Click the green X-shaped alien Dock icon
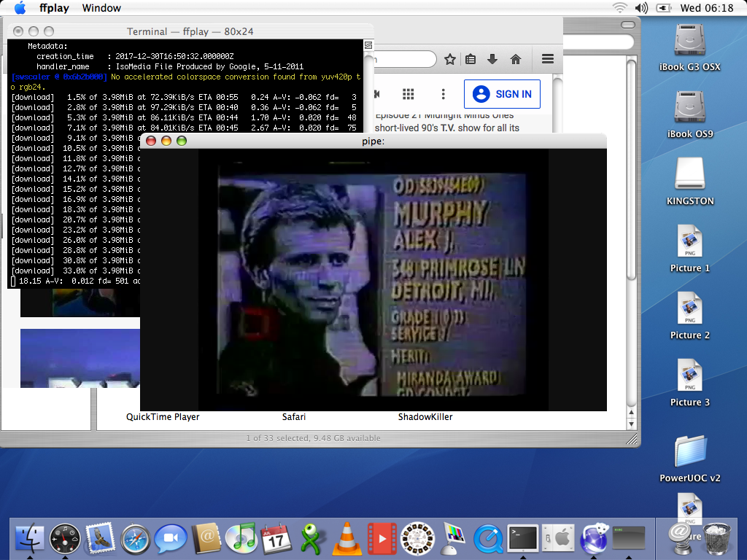 coord(311,539)
